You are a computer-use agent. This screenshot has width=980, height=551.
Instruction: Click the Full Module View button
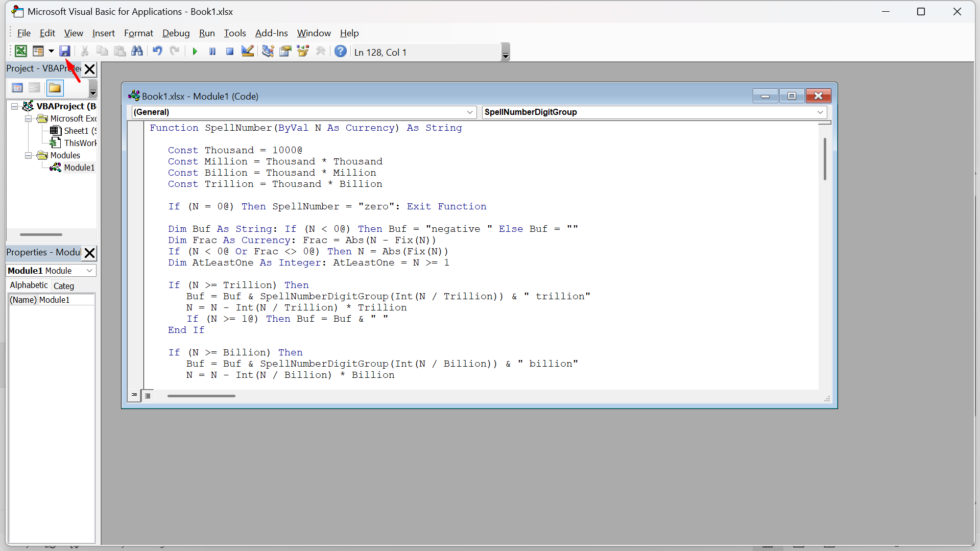click(x=148, y=395)
